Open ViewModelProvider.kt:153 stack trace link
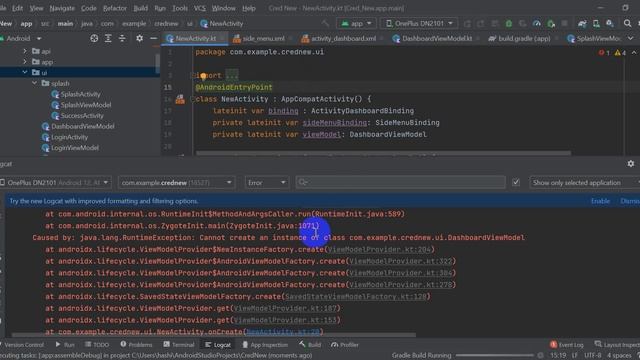The width and height of the screenshot is (640, 360). [285, 320]
